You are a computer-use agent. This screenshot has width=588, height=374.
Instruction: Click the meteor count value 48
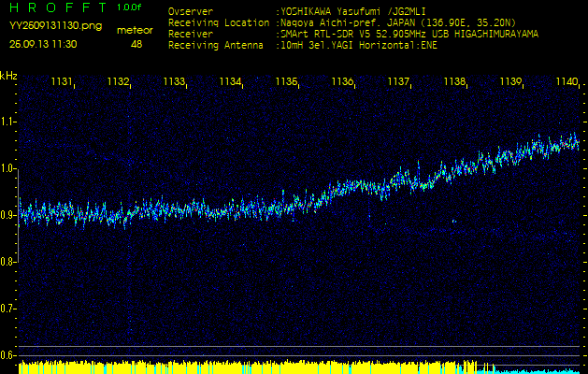pyautogui.click(x=136, y=44)
